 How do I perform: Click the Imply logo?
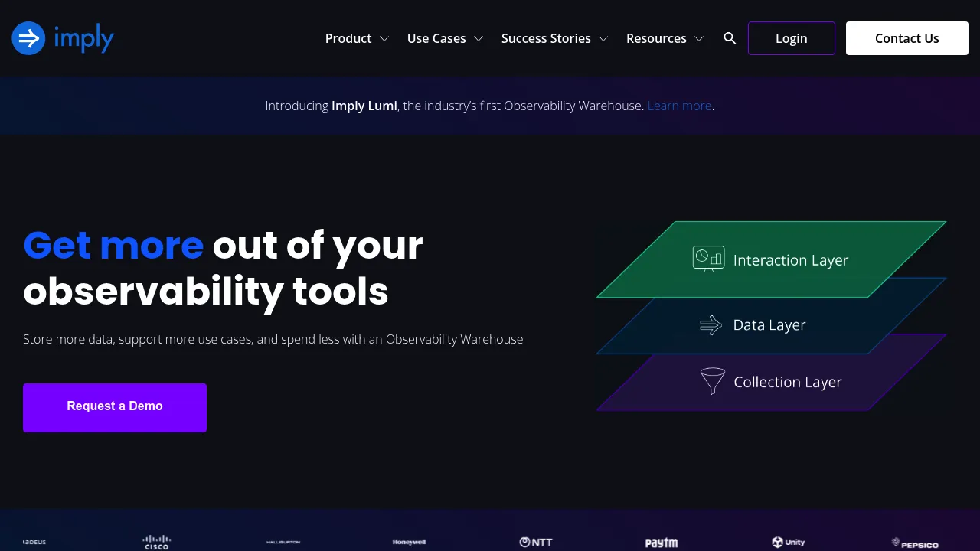click(63, 38)
